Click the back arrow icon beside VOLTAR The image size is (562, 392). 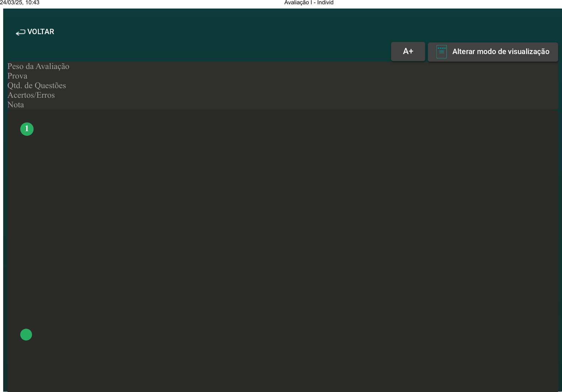coord(20,32)
